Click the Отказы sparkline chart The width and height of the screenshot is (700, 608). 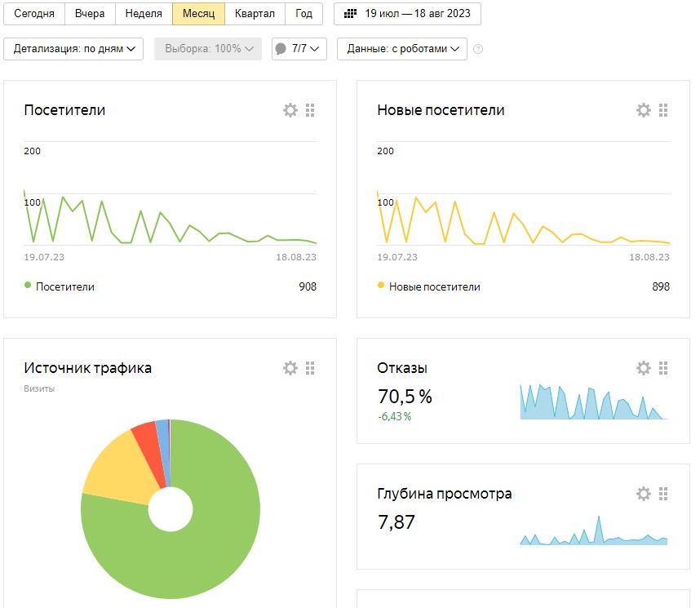pos(594,402)
